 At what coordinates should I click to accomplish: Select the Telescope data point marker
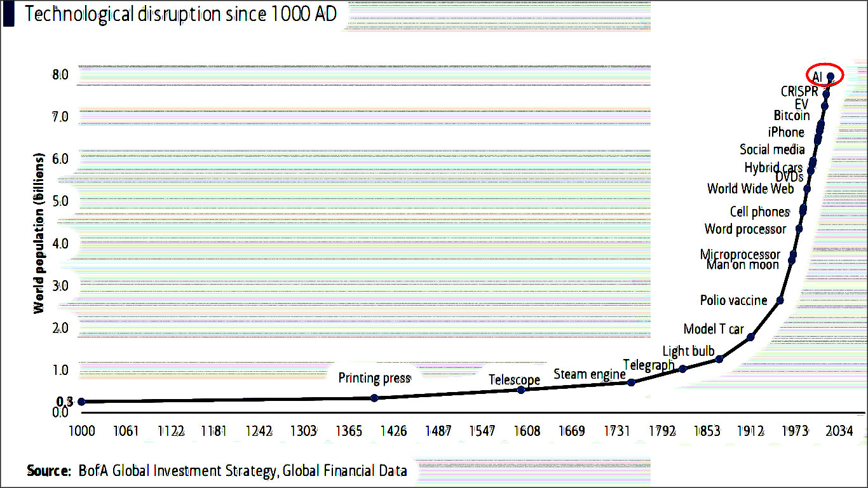coord(521,390)
